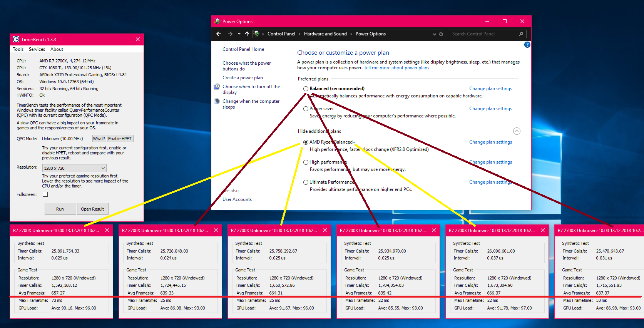Change plan settings for High performance
This screenshot has width=644, height=328.
pyautogui.click(x=490, y=162)
